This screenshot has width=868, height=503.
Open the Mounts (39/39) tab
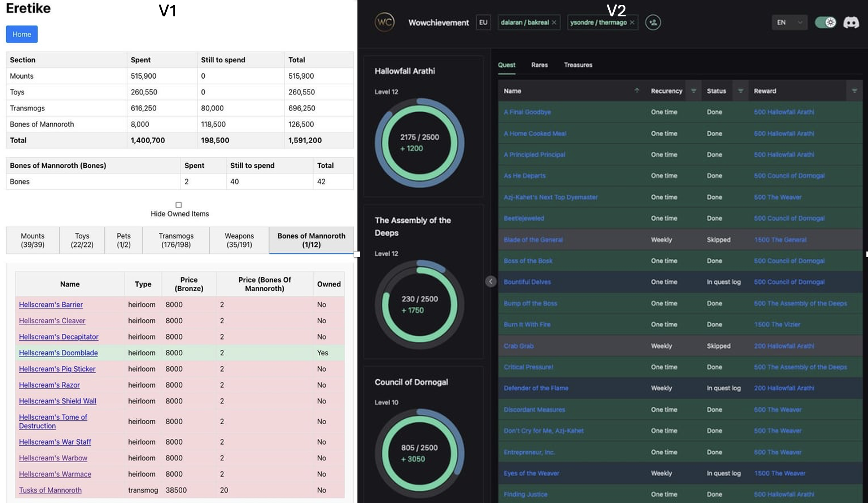[32, 240]
